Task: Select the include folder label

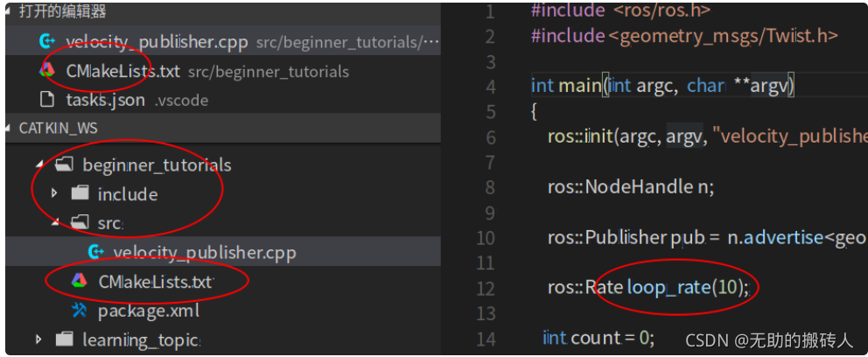Action: [128, 194]
